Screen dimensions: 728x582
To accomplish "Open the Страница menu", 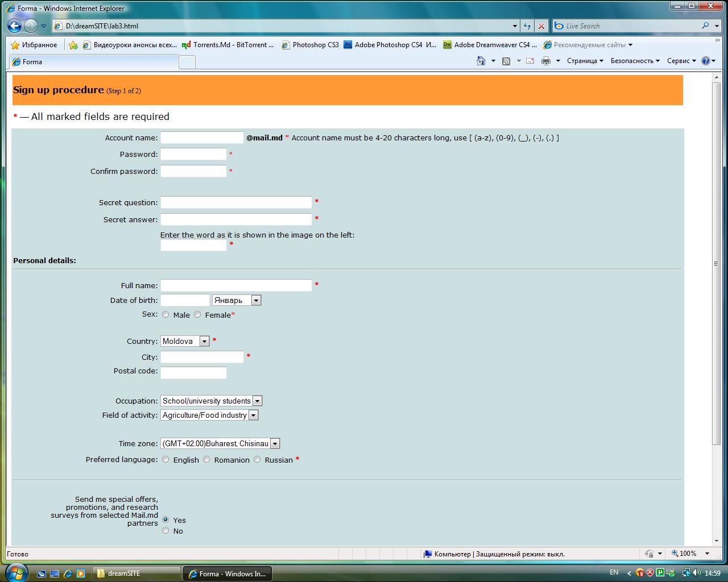I will pos(585,61).
